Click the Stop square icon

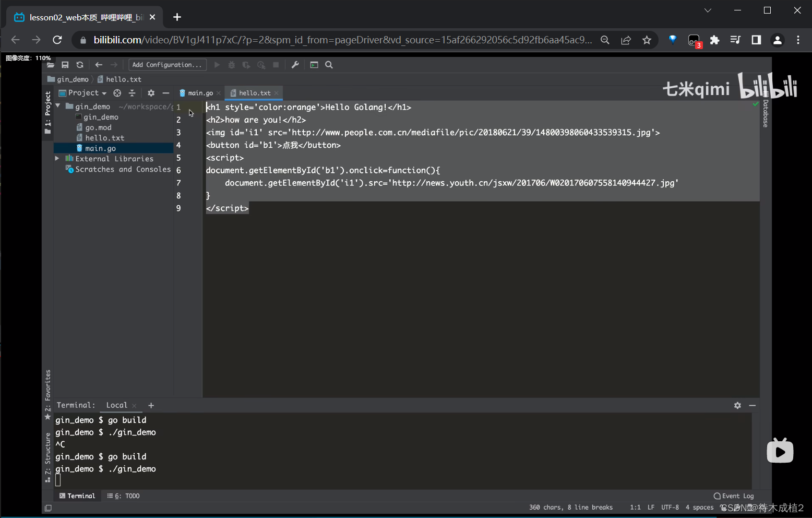click(x=276, y=65)
